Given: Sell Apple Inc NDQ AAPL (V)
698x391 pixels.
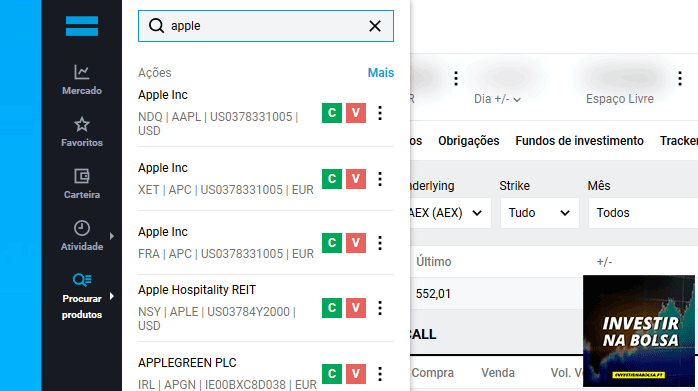Looking at the screenshot, I should coord(356,113).
